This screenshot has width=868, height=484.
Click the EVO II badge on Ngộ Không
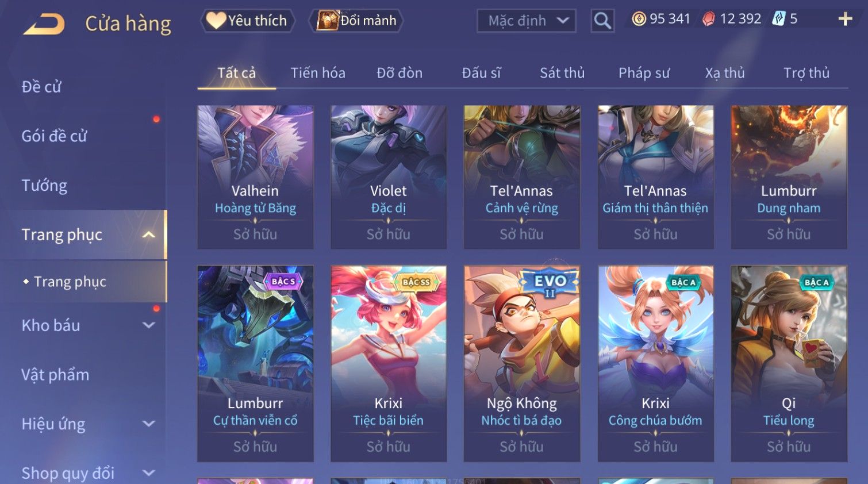click(550, 284)
